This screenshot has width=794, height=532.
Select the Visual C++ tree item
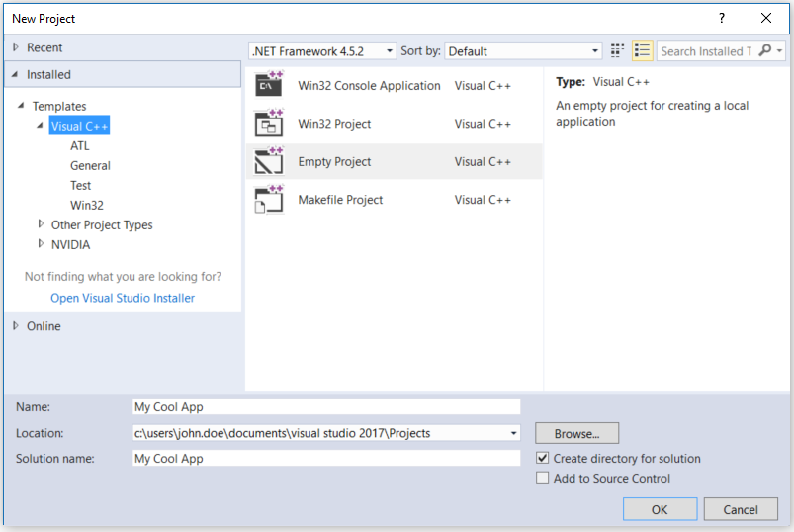(79, 126)
